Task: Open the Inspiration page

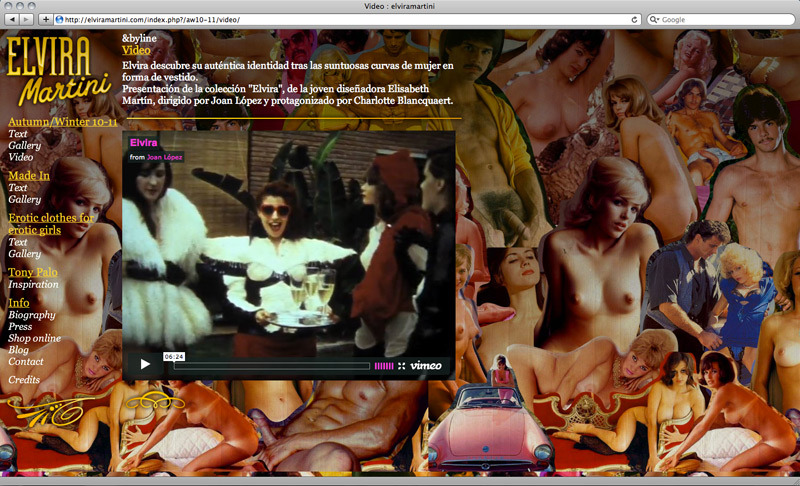Action: [33, 285]
